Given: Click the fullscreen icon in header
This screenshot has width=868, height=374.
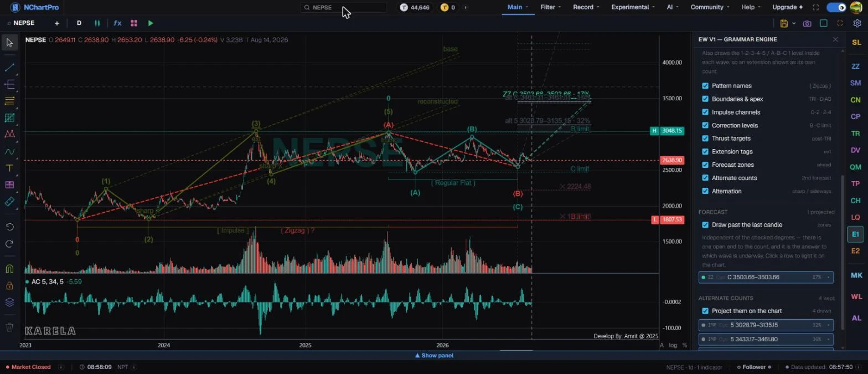Looking at the screenshot, I should [815, 7].
